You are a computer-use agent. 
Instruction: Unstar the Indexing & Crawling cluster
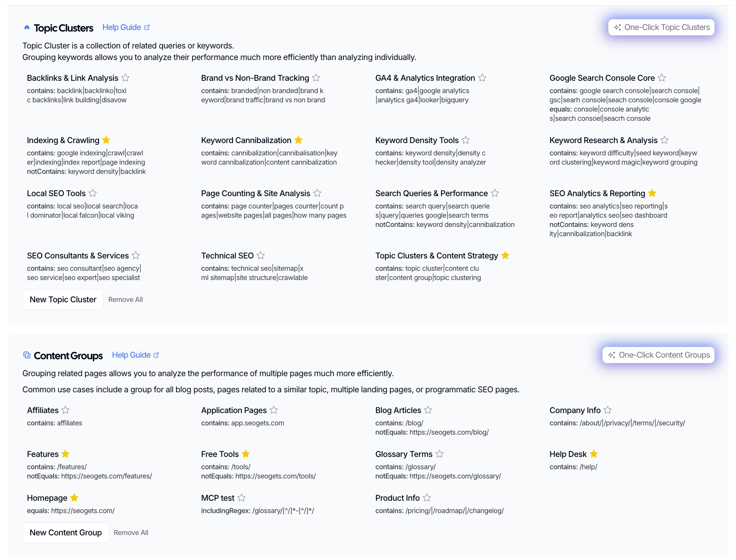pyautogui.click(x=107, y=140)
